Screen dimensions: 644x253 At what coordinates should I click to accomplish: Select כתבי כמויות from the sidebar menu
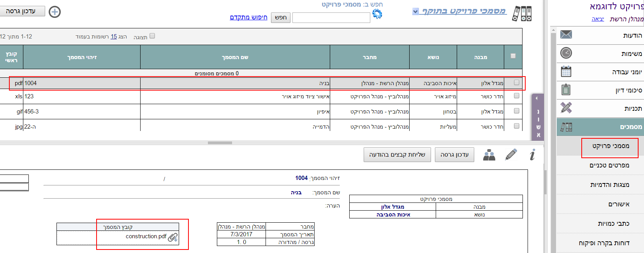[613, 224]
